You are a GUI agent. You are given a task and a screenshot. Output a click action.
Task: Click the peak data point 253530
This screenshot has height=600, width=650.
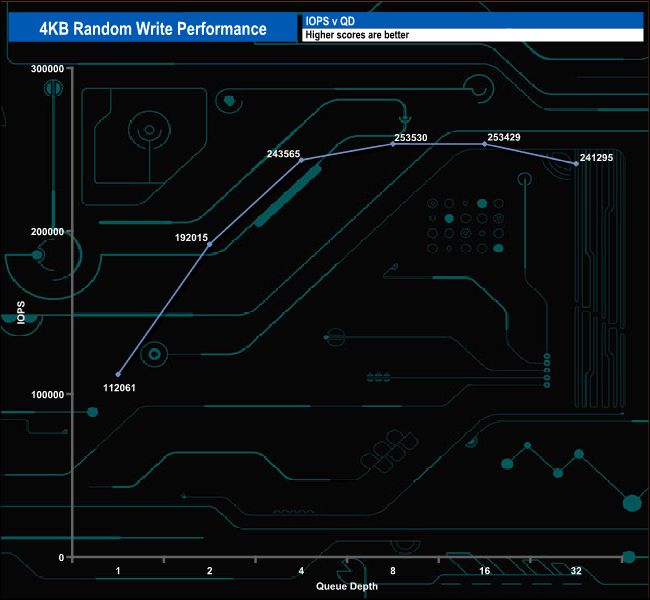[x=393, y=144]
